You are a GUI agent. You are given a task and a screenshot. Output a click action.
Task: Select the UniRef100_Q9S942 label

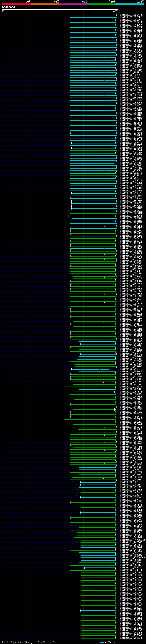tap(131, 369)
